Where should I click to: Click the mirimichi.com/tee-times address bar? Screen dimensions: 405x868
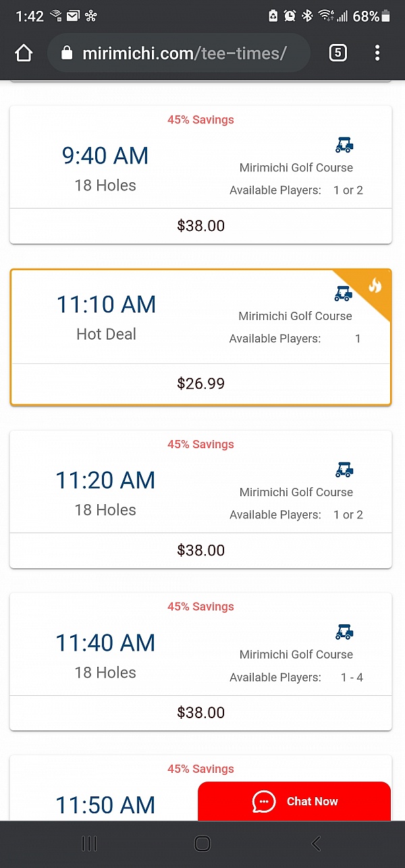click(x=184, y=53)
